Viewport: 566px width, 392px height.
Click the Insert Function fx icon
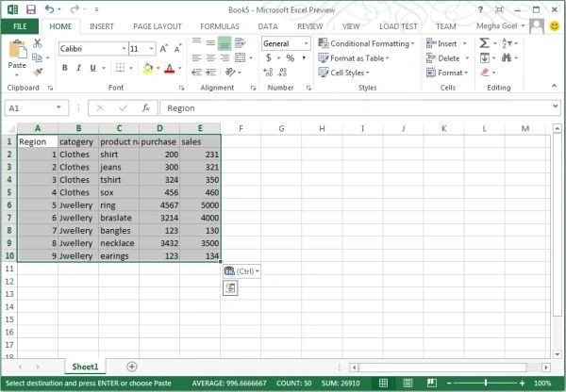146,107
